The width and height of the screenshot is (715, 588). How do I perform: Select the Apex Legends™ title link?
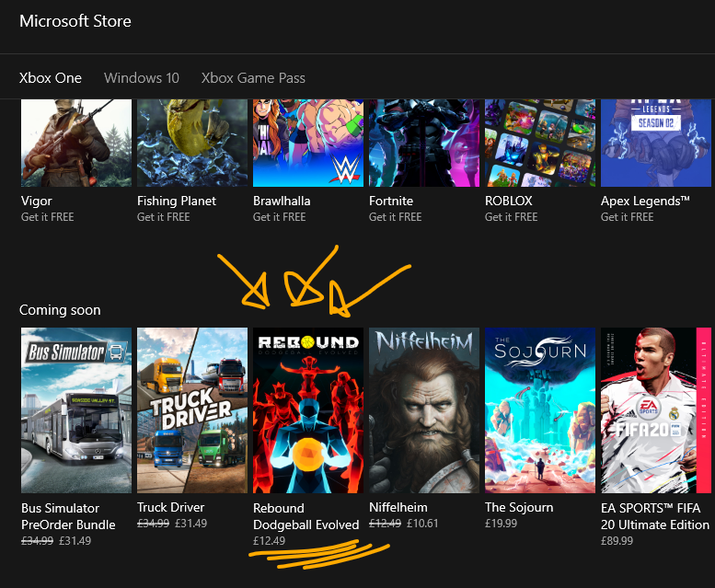coord(645,201)
